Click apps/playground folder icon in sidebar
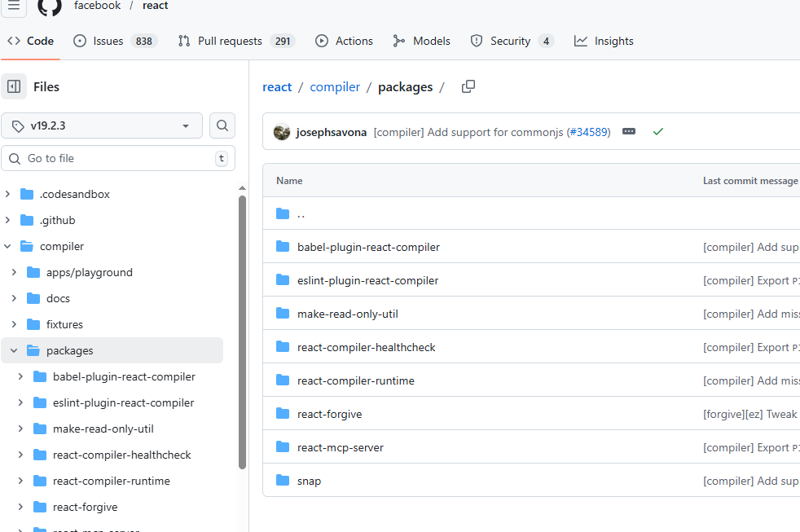 click(33, 272)
